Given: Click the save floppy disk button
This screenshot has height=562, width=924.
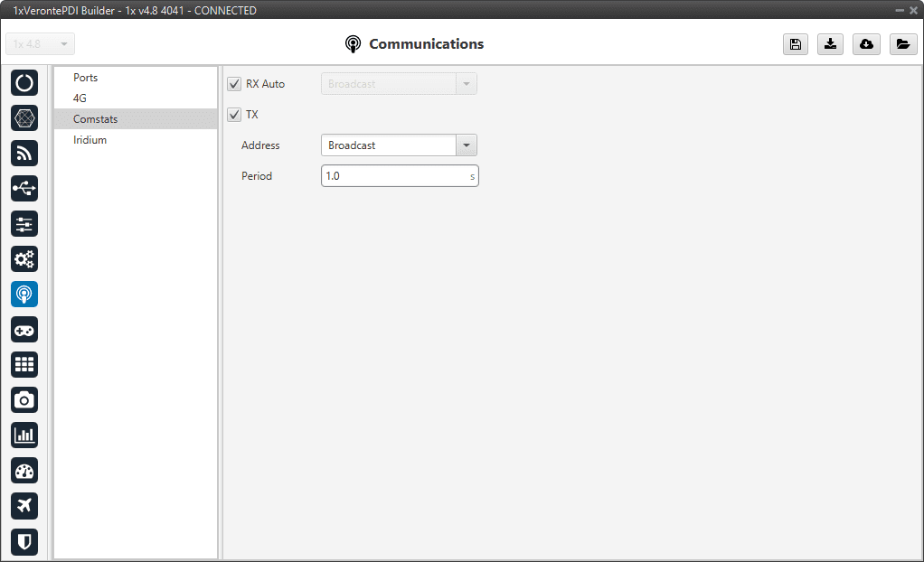Looking at the screenshot, I should [796, 44].
